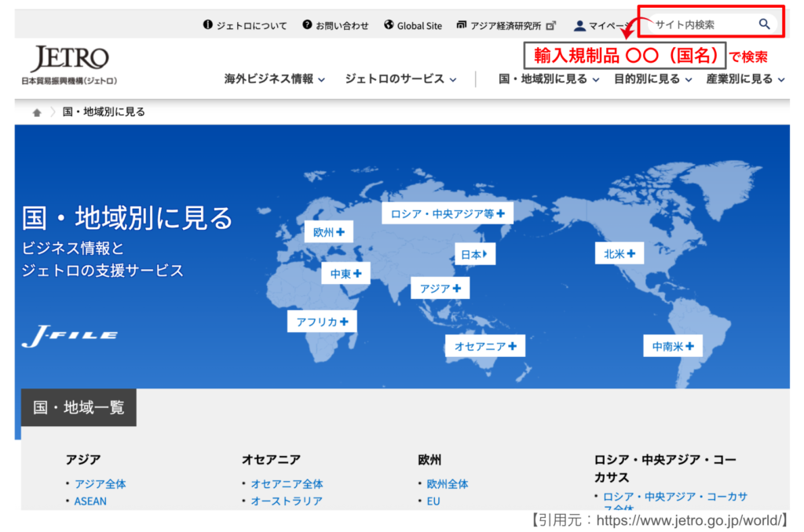The width and height of the screenshot is (804, 532).
Task: Open ジェトロについて link
Action: (245, 25)
